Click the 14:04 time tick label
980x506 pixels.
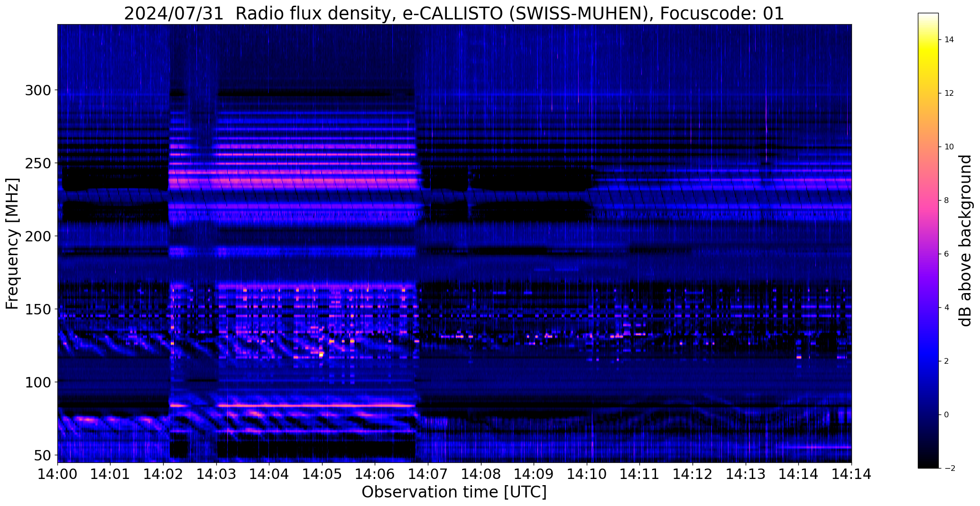point(269,474)
